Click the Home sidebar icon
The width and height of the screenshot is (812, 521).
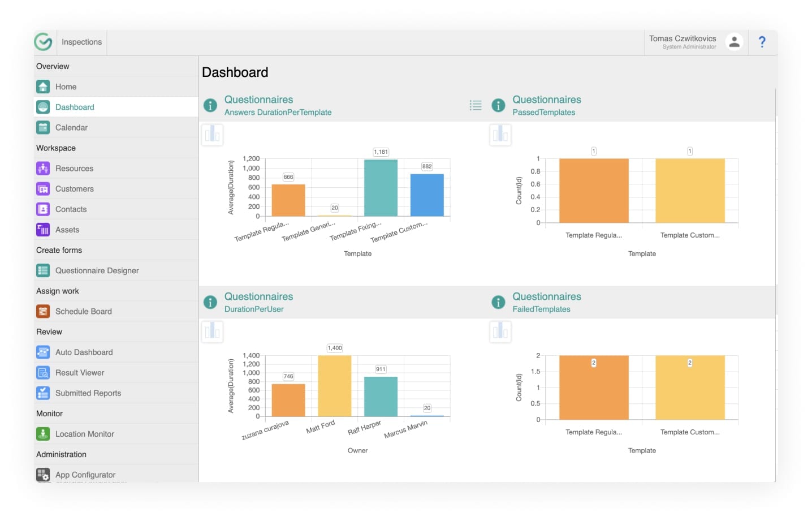point(43,87)
